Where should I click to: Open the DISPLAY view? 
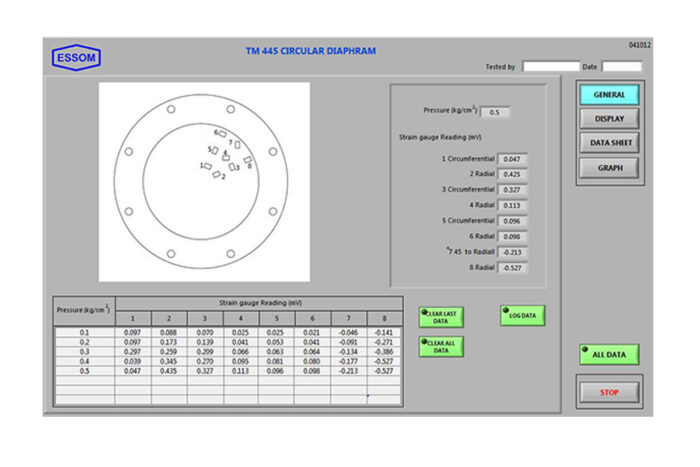(x=609, y=119)
